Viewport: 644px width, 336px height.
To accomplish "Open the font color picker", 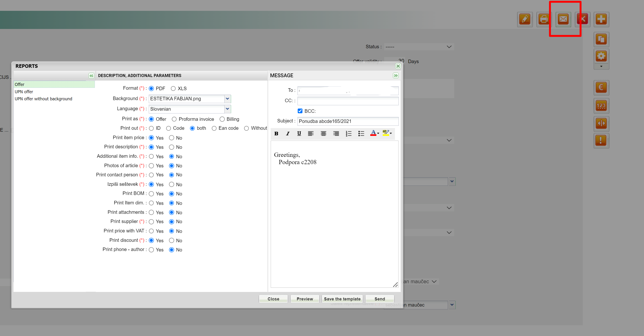I will [x=374, y=134].
